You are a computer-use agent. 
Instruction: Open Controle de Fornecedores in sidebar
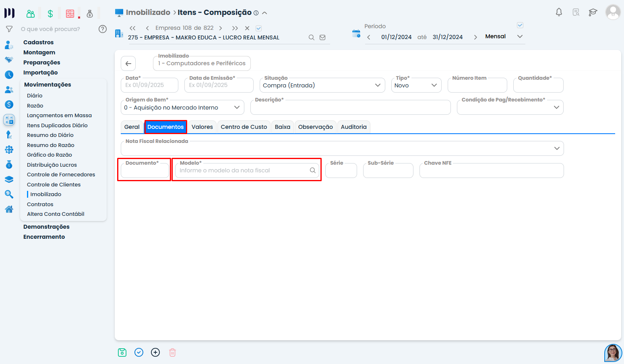[x=61, y=175]
